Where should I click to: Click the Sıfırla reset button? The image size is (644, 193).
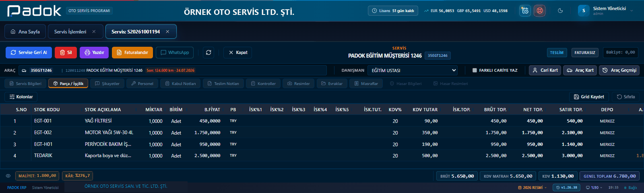coord(626,97)
